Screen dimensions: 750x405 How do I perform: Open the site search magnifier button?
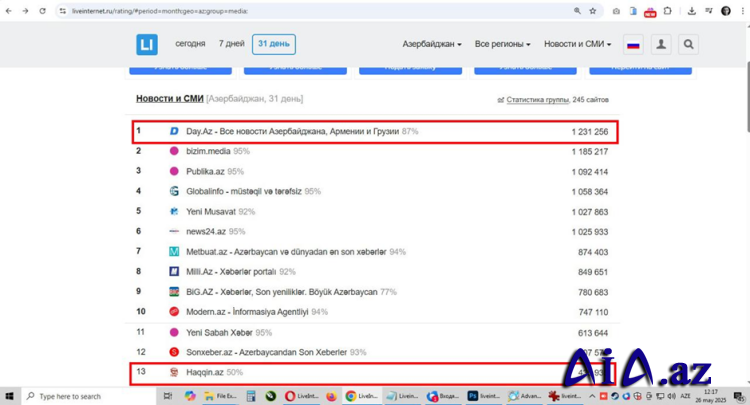(688, 44)
